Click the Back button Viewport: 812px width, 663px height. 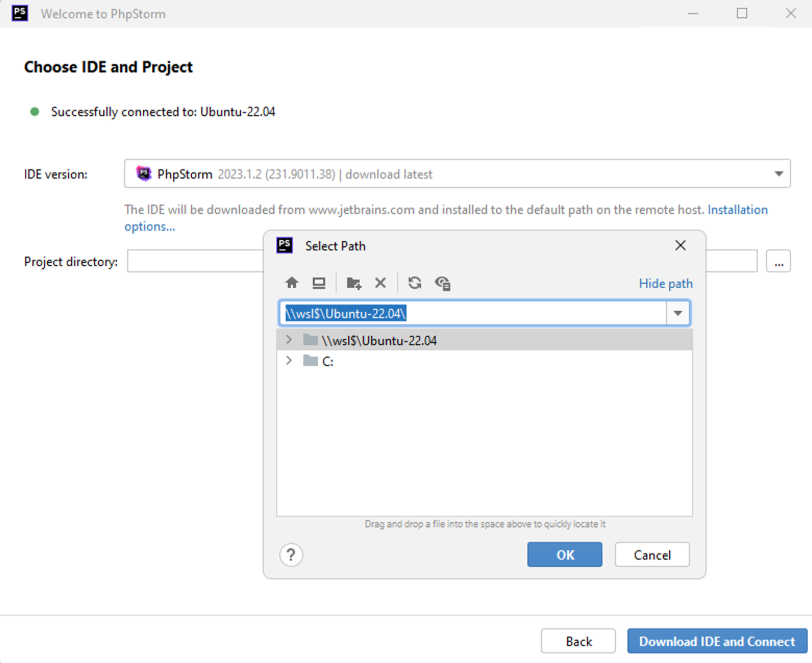(x=578, y=641)
